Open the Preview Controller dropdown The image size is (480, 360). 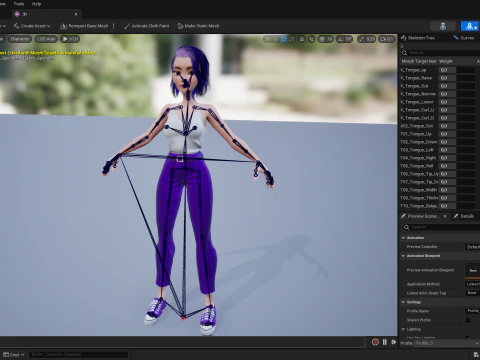coord(473,247)
